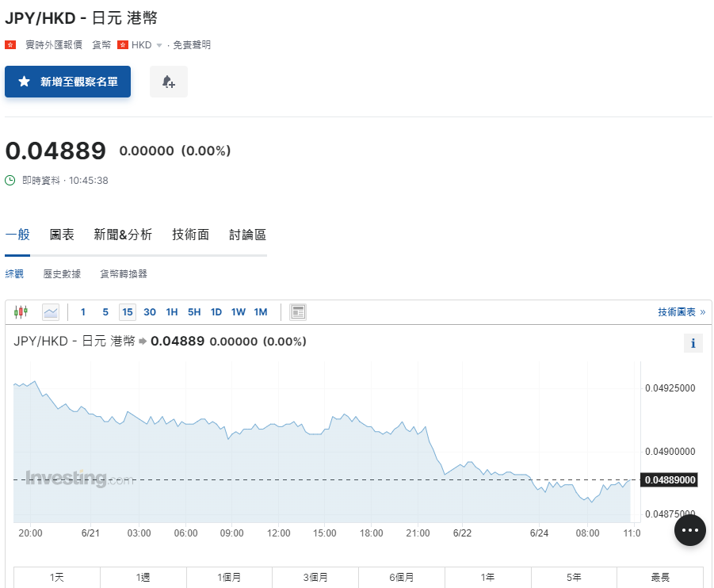Switch to the area chart icon
The height and width of the screenshot is (588, 714).
51,312
